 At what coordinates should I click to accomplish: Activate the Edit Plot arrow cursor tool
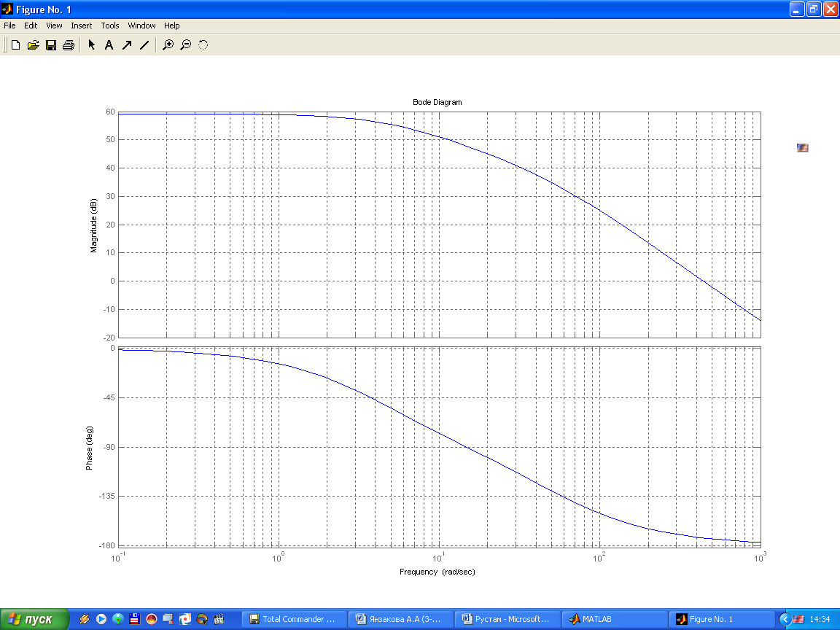(x=92, y=45)
